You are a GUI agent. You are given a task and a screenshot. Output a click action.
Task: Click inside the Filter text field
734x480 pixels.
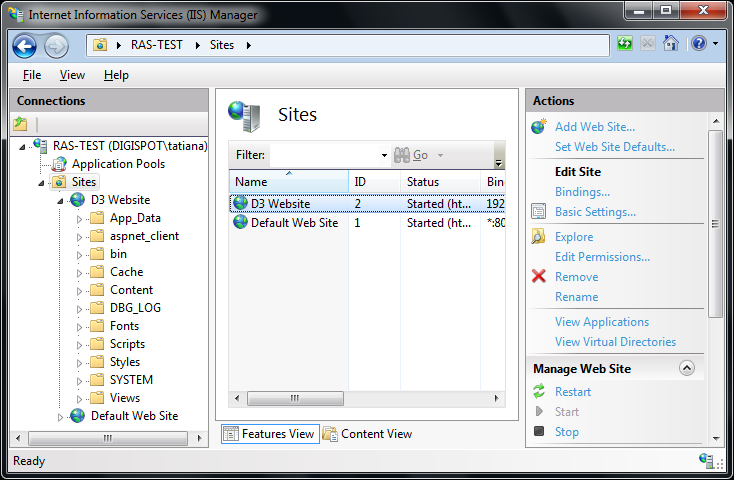[x=324, y=155]
